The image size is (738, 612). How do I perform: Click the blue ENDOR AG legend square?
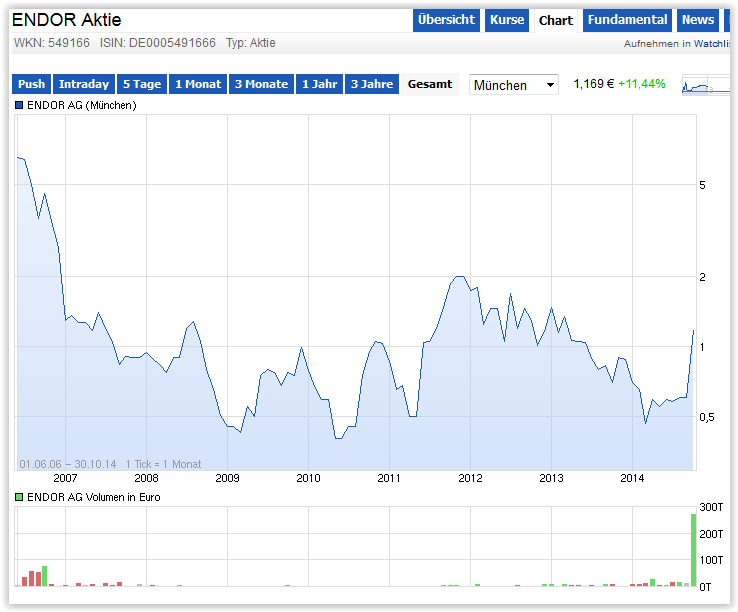pos(18,105)
